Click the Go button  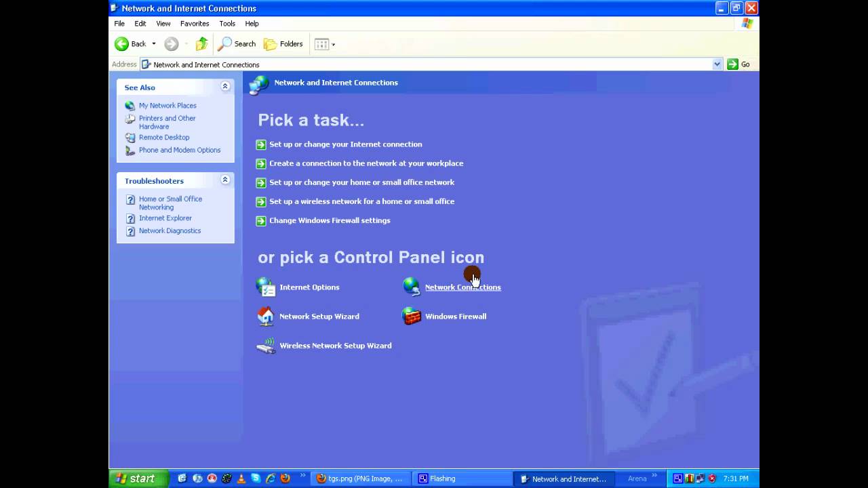[738, 64]
